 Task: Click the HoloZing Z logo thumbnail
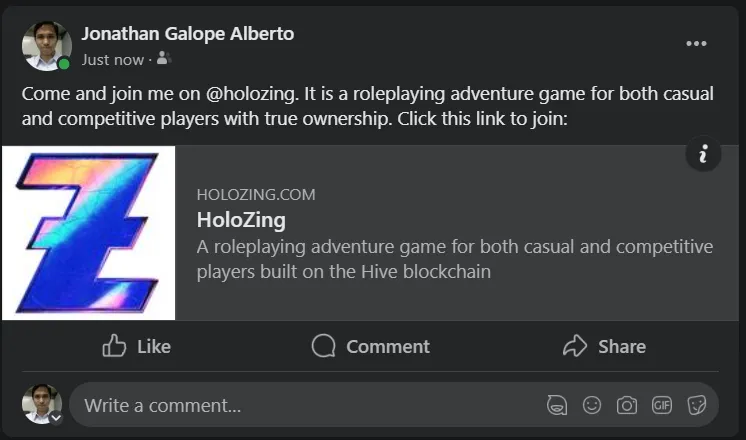click(x=88, y=233)
